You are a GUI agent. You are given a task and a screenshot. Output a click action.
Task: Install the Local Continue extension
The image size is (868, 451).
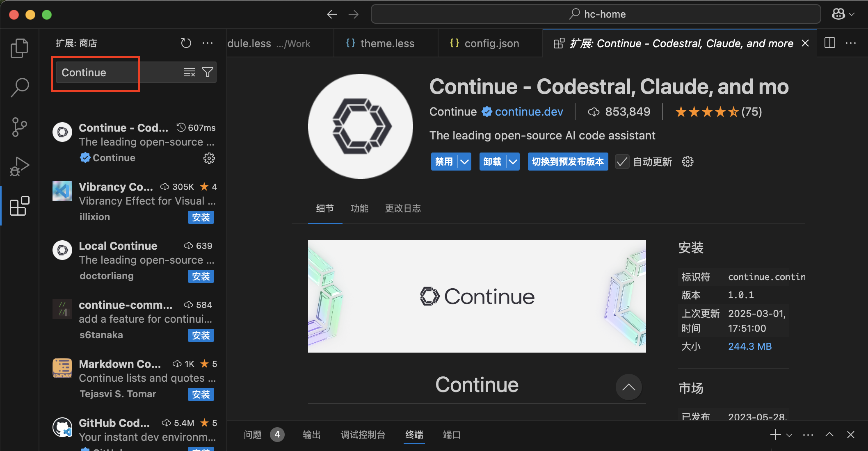[x=201, y=276]
